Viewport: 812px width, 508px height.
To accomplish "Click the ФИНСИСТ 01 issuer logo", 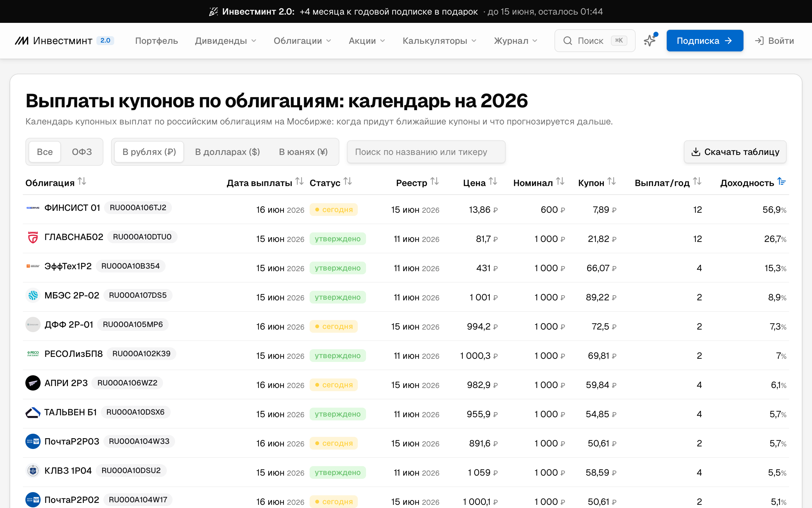I will point(33,208).
